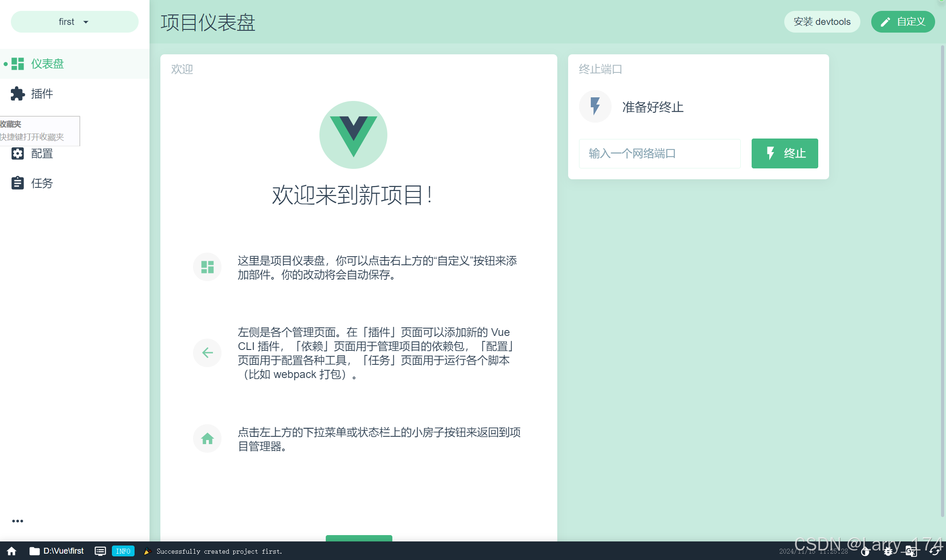Select the 仪表盘 dashboard grid icon
Viewport: 946px width, 560px height.
click(x=17, y=64)
